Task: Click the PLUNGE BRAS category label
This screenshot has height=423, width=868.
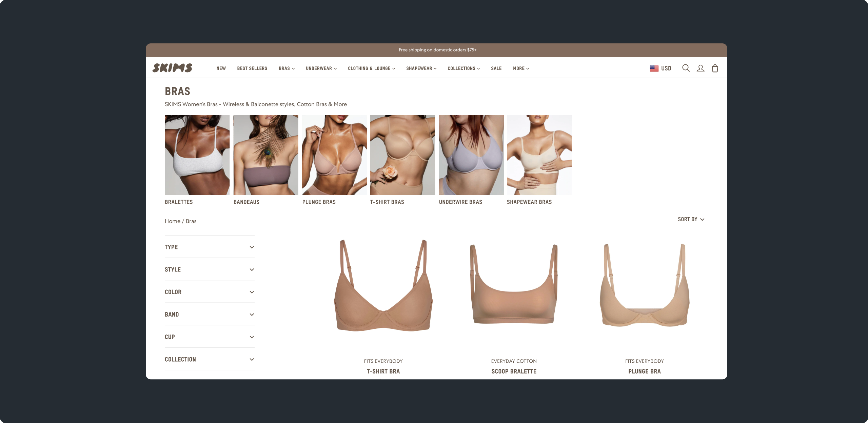Action: (319, 202)
